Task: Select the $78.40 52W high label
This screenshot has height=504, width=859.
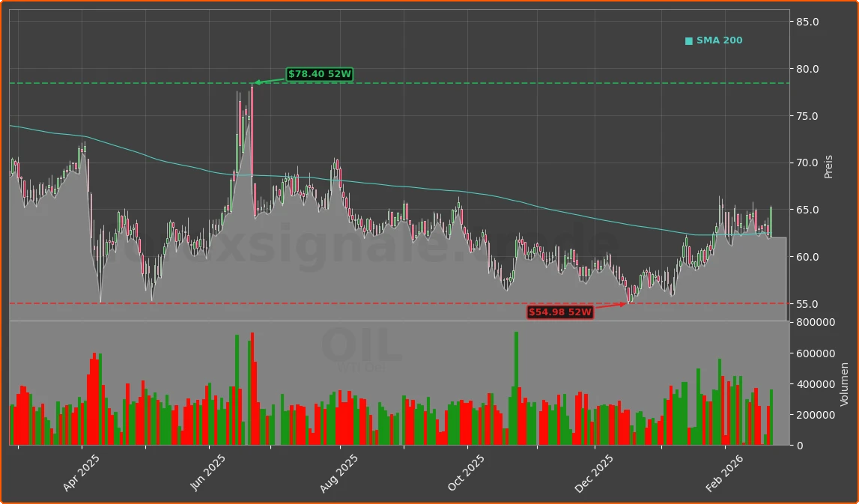Action: [320, 74]
